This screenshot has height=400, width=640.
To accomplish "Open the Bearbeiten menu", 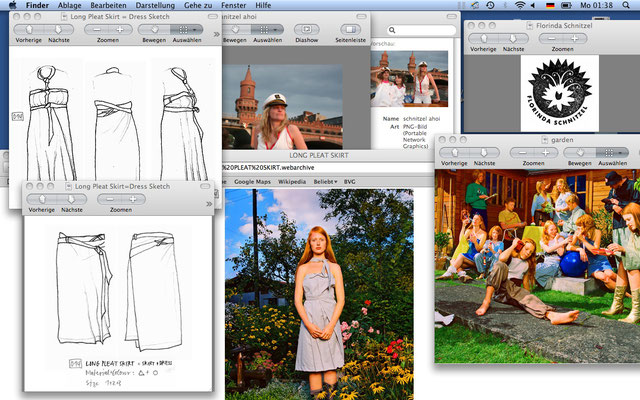I will pyautogui.click(x=108, y=5).
